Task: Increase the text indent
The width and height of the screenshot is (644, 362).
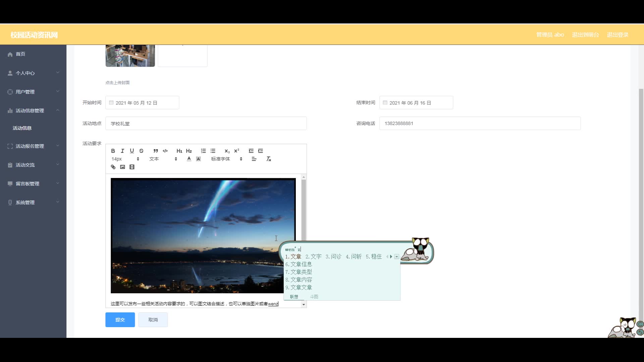Action: coord(261,151)
